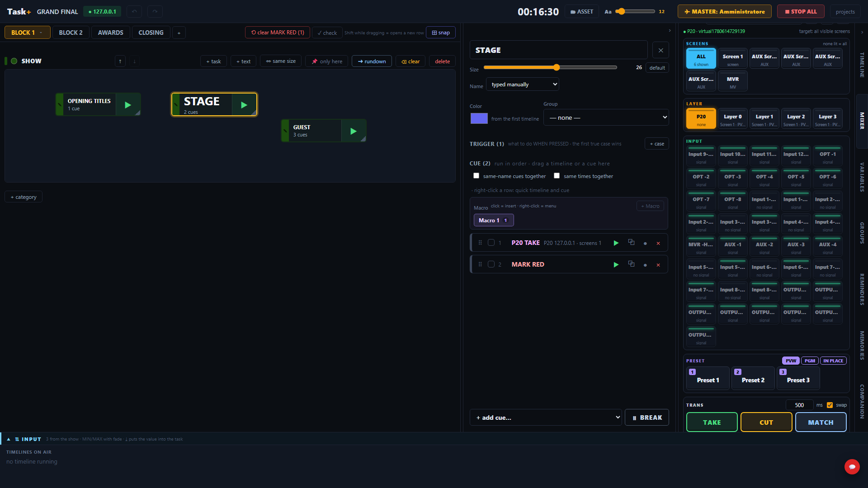Click the purple Color swatch

479,118
